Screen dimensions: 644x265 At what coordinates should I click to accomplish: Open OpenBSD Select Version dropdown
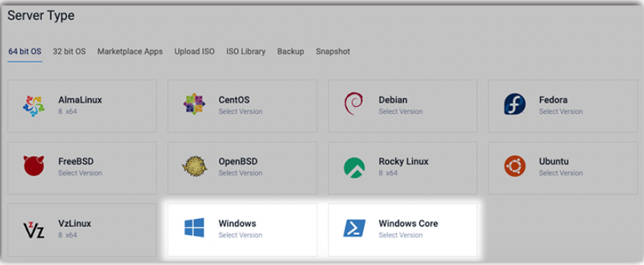(240, 173)
